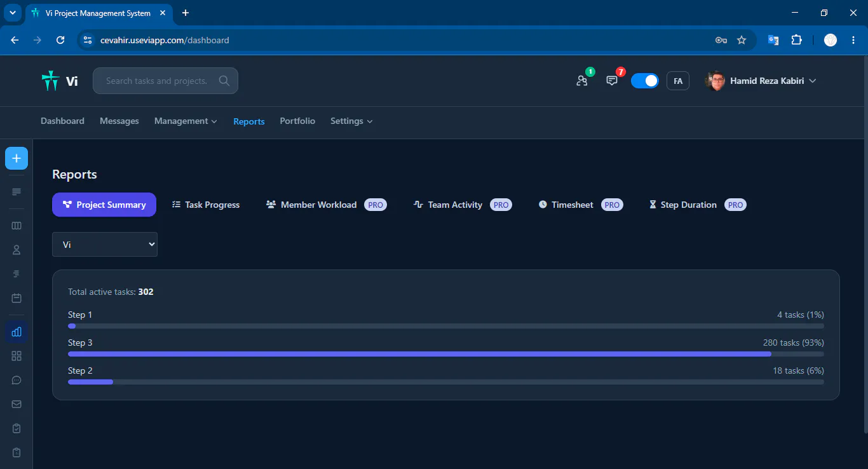868x469 pixels.
Task: Select Reports in top navigation
Action: (x=249, y=121)
